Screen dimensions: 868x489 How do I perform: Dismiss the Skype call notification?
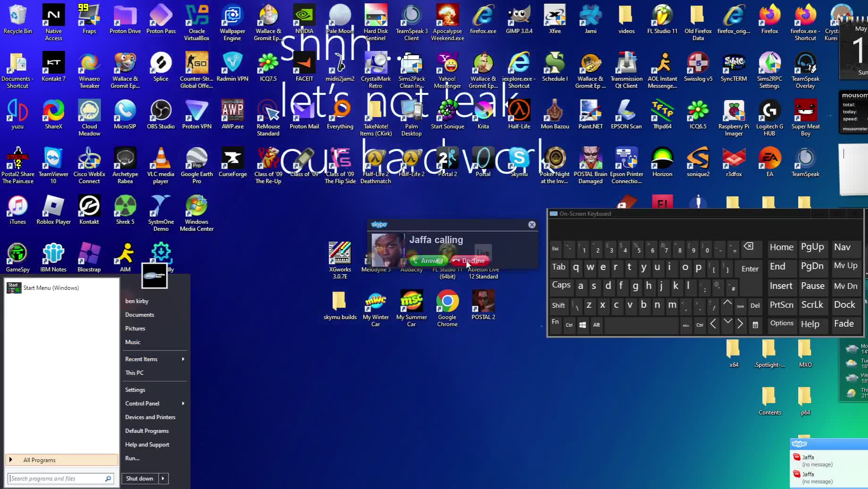[532, 225]
